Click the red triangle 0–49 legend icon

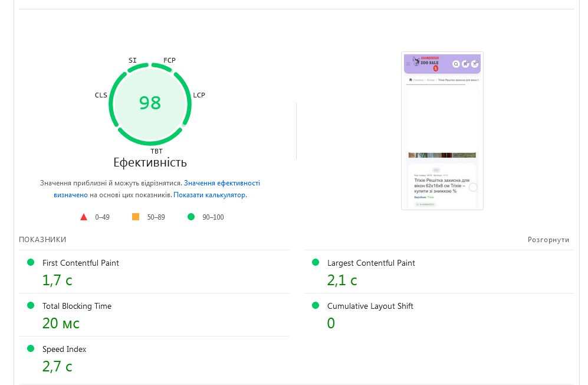tap(84, 217)
